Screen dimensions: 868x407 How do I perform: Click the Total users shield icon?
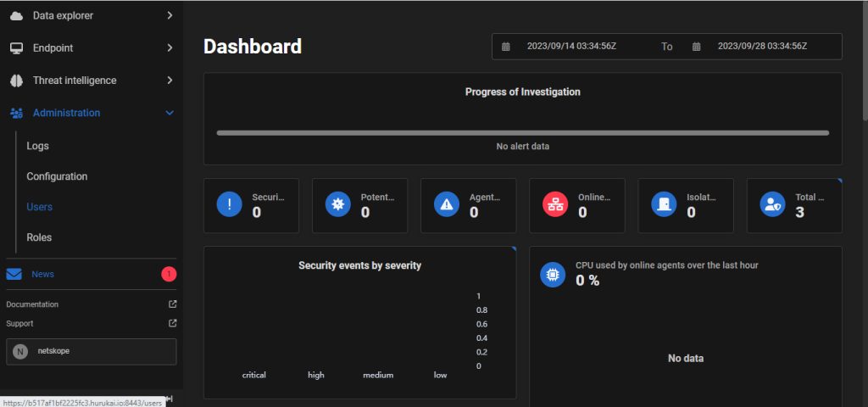(x=772, y=205)
